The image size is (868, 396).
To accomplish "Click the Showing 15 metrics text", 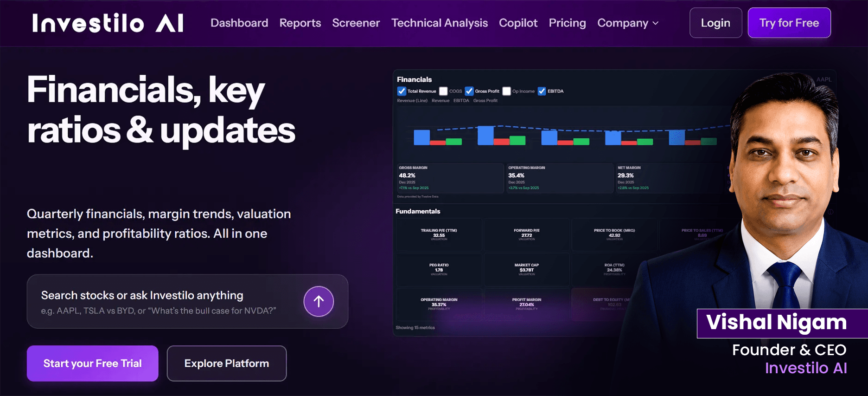I will [x=415, y=328].
